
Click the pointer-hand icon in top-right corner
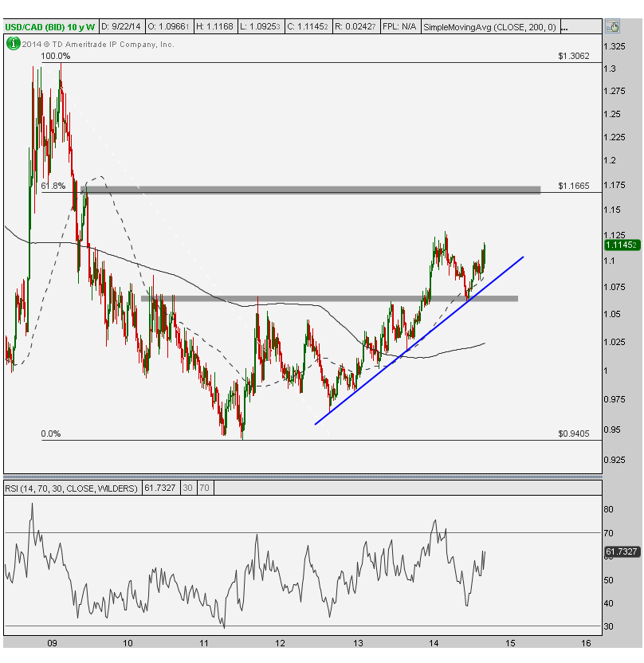coord(612,26)
